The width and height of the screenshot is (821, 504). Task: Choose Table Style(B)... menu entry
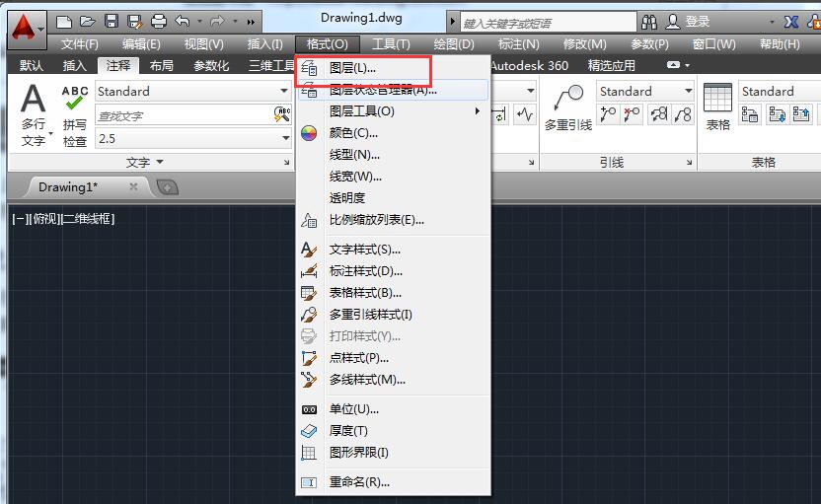[393, 293]
